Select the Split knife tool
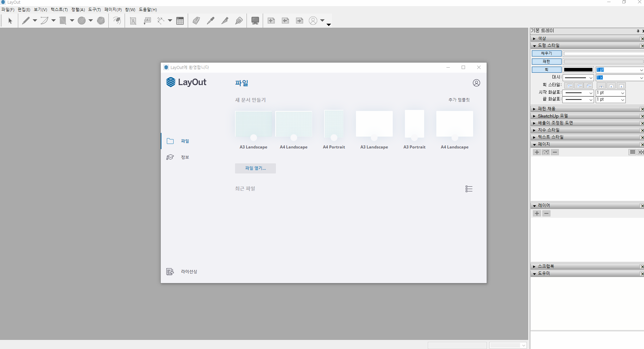644x349 pixels. (x=225, y=21)
